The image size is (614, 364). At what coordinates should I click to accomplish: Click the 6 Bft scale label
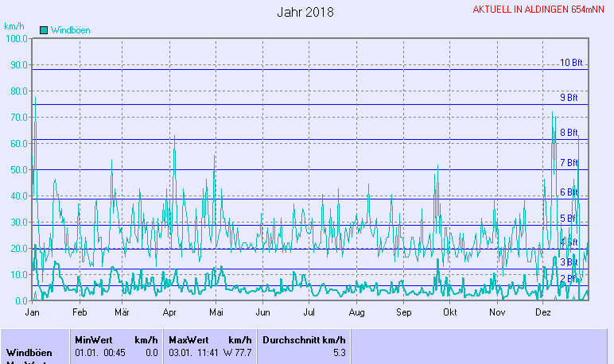(569, 192)
